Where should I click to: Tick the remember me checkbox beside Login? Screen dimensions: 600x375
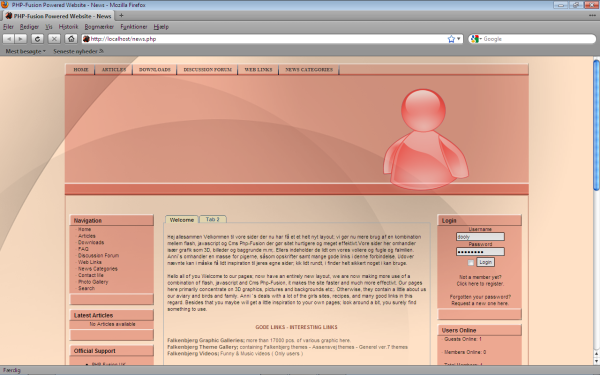point(470,262)
